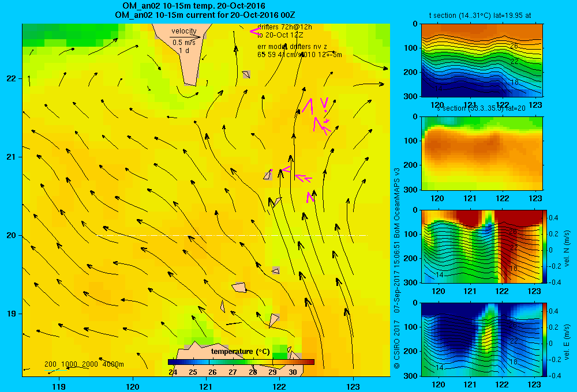
Task: Click the 0.4 tick on vel. N colorbar
Action: (x=553, y=218)
